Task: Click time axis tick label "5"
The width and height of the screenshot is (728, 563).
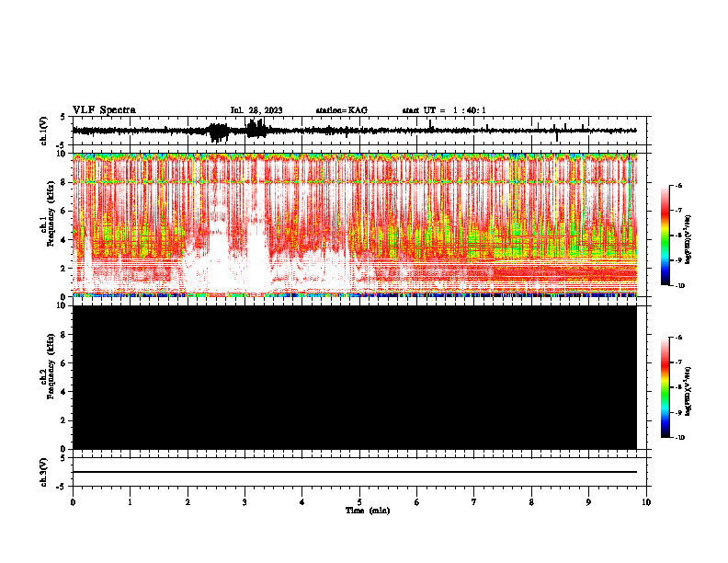Action: (x=359, y=502)
